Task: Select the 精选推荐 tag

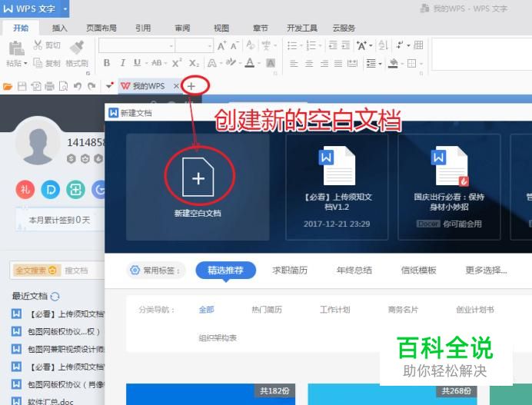Action: coord(225,271)
